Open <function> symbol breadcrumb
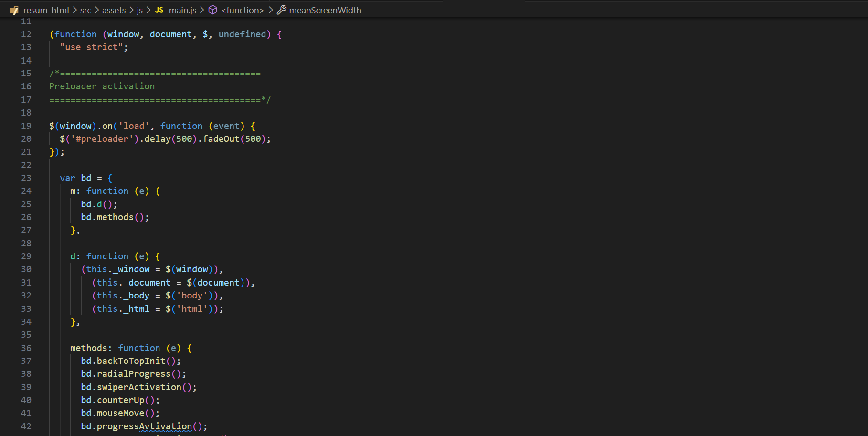Image resolution: width=868 pixels, height=436 pixels. [243, 10]
